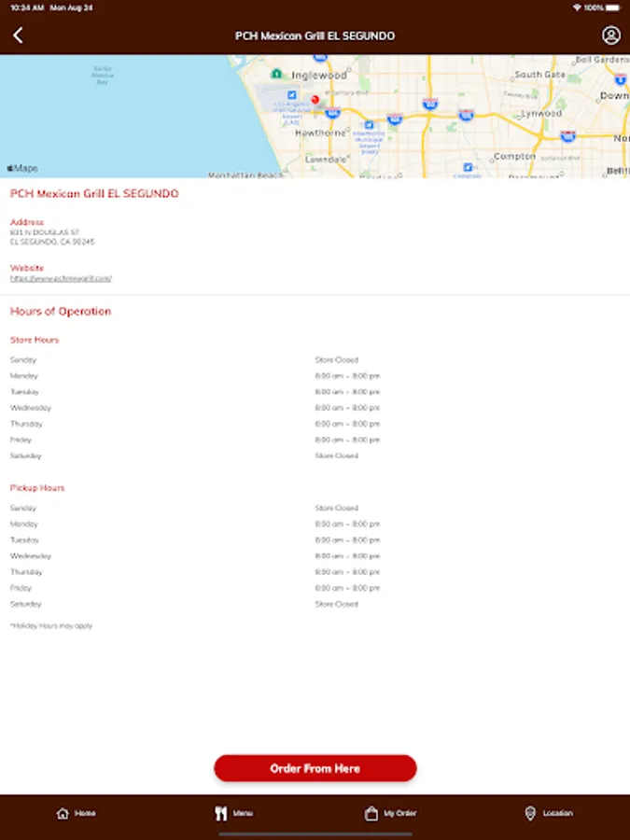Screen dimensions: 630x840
Task: Click the page title in header
Action: 315,35
